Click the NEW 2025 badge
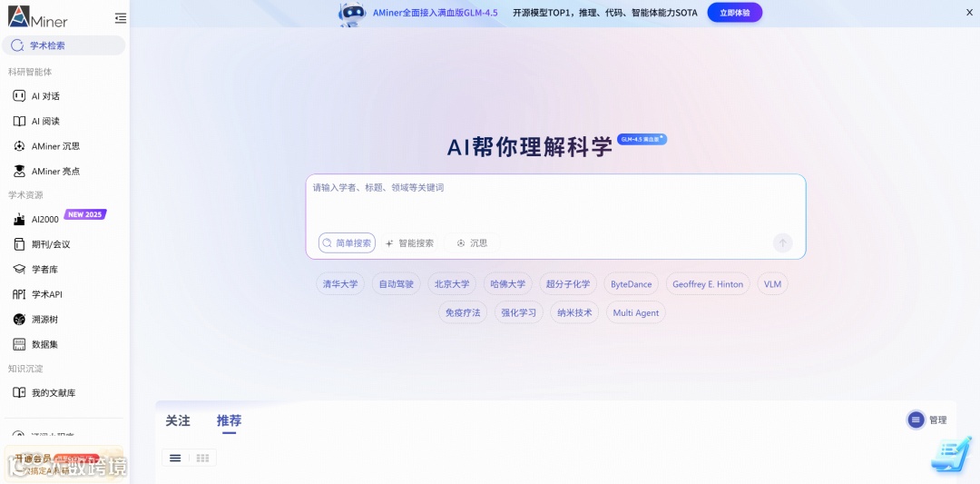Viewport: 980px width, 484px height. pyautogui.click(x=85, y=214)
